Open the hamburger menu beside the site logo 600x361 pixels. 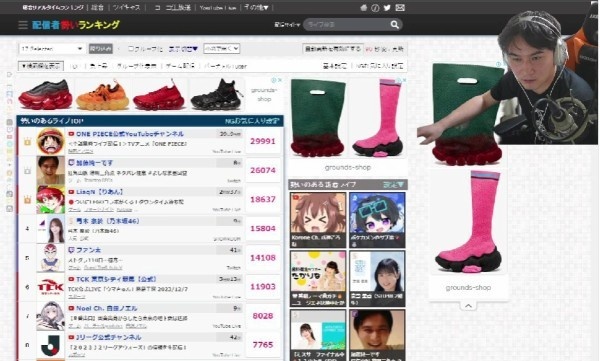click(23, 25)
